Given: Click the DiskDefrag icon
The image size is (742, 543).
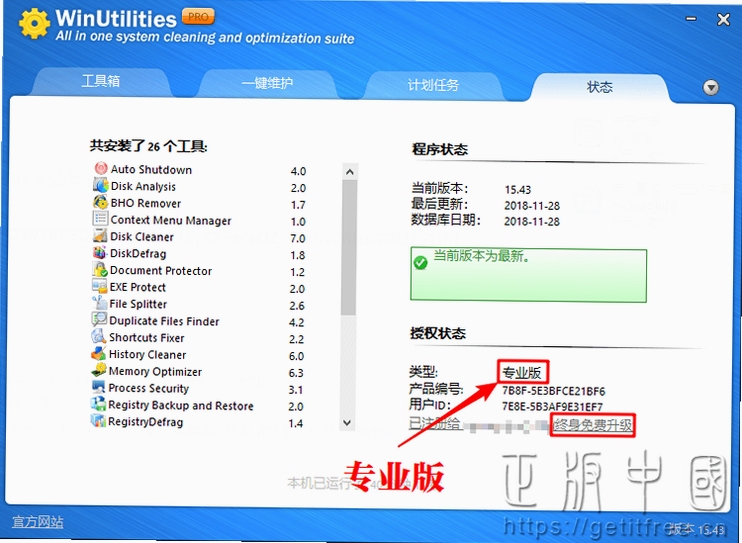Looking at the screenshot, I should (99, 252).
